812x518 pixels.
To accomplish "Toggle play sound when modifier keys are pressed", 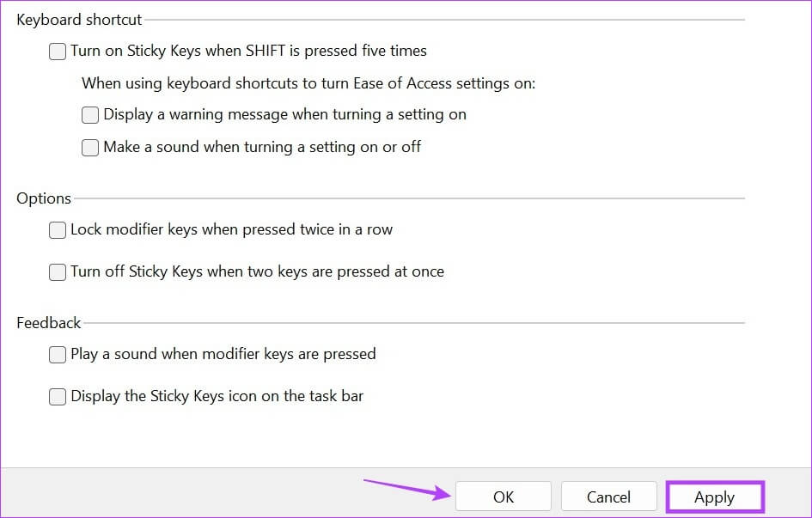I will pyautogui.click(x=57, y=354).
